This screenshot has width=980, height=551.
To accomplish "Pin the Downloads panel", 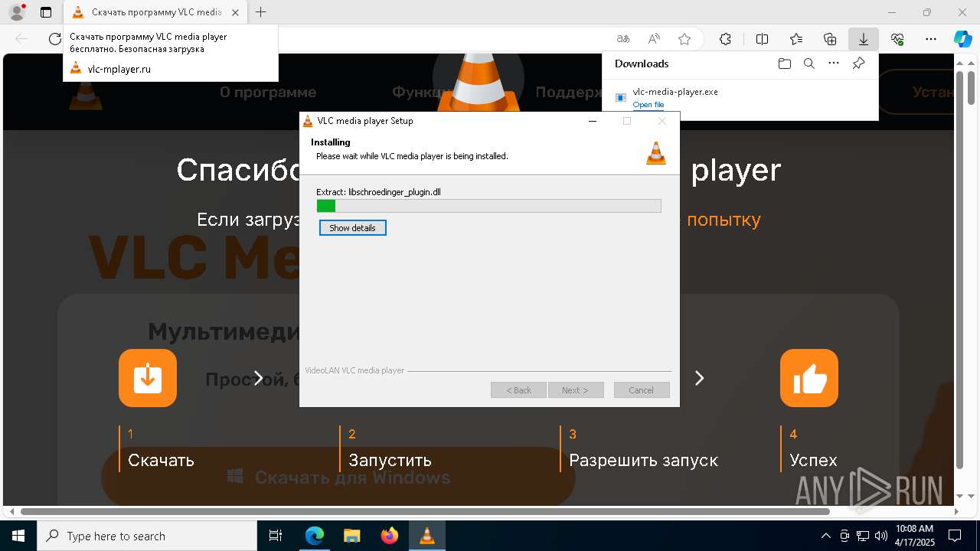I will tap(858, 64).
